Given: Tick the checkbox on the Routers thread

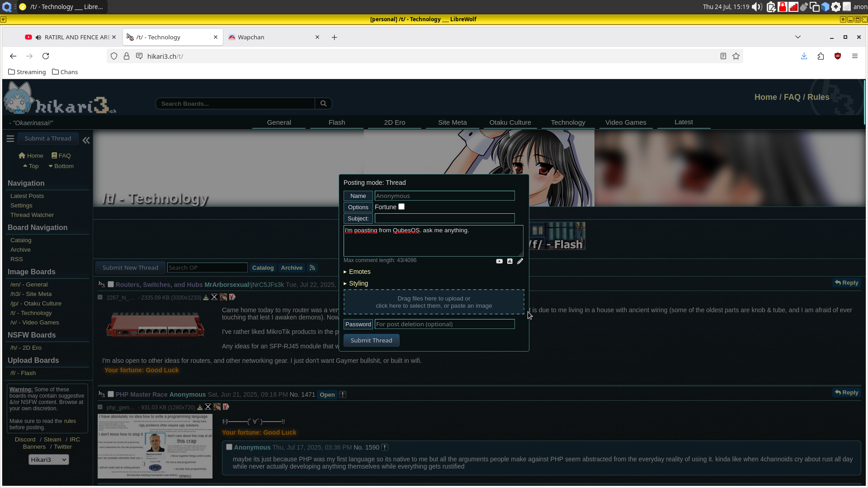Looking at the screenshot, I should (111, 284).
